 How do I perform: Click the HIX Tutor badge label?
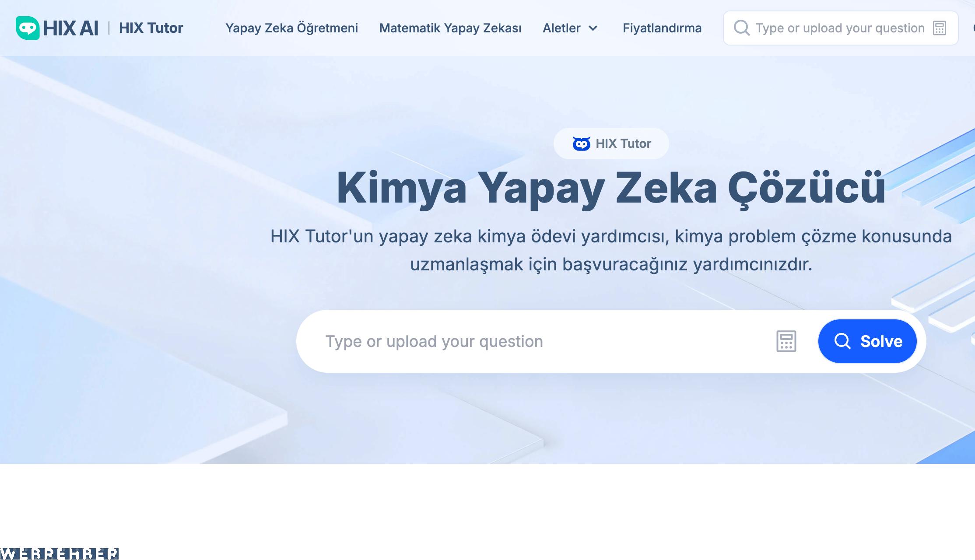pyautogui.click(x=623, y=143)
